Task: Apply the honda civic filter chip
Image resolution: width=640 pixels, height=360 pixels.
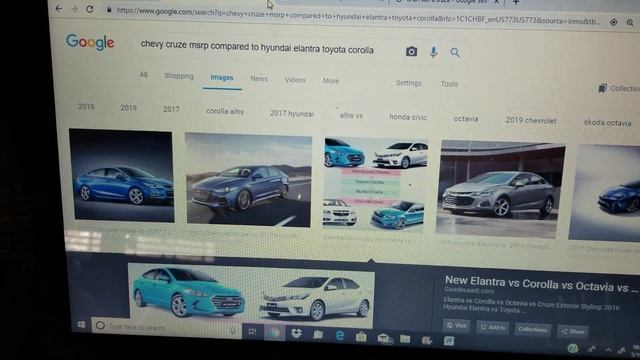Action: tap(408, 117)
